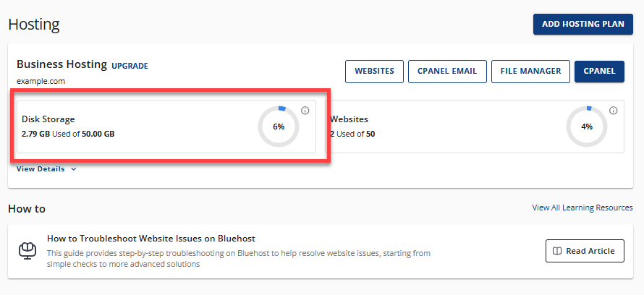Click the Business Hosting plan name
Screen dimensions: 644x295
(62, 65)
